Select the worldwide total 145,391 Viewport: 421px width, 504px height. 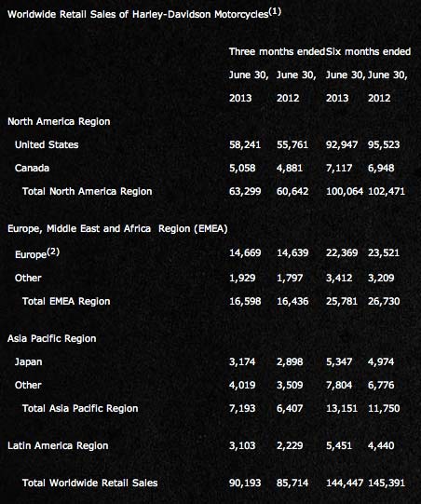(387, 483)
